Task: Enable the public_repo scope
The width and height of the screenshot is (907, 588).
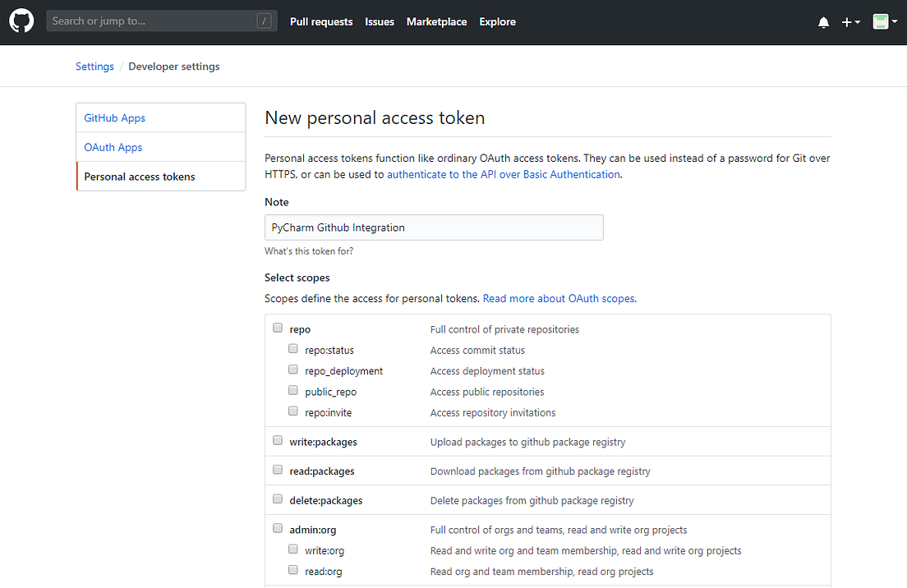Action: (x=293, y=391)
